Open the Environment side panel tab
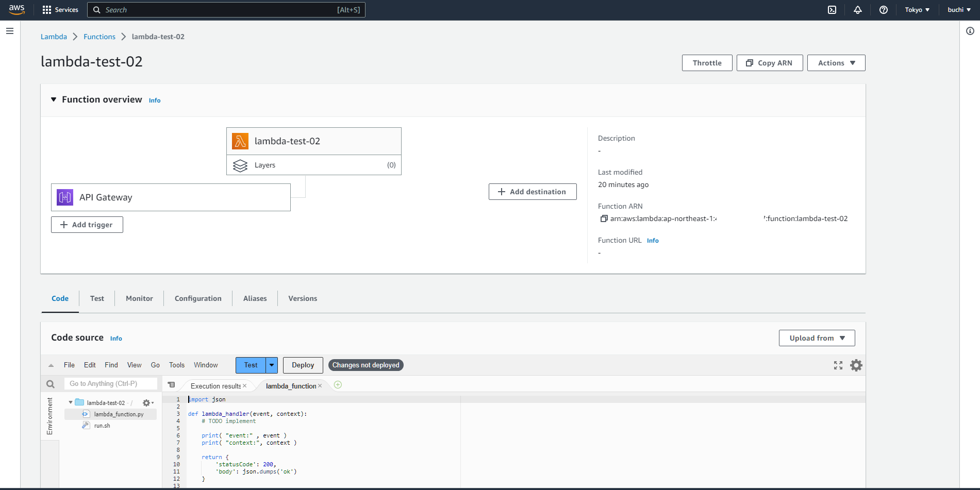The width and height of the screenshot is (980, 490). [x=50, y=416]
